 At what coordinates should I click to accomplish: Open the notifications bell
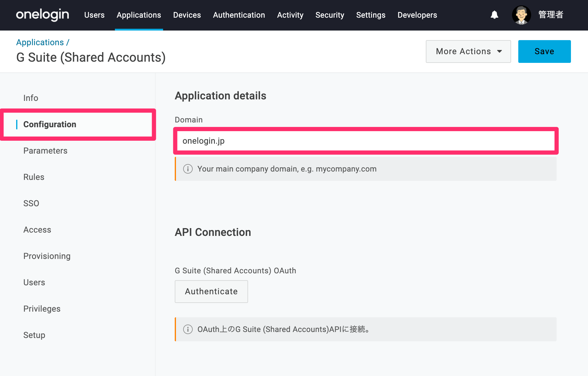(x=494, y=15)
